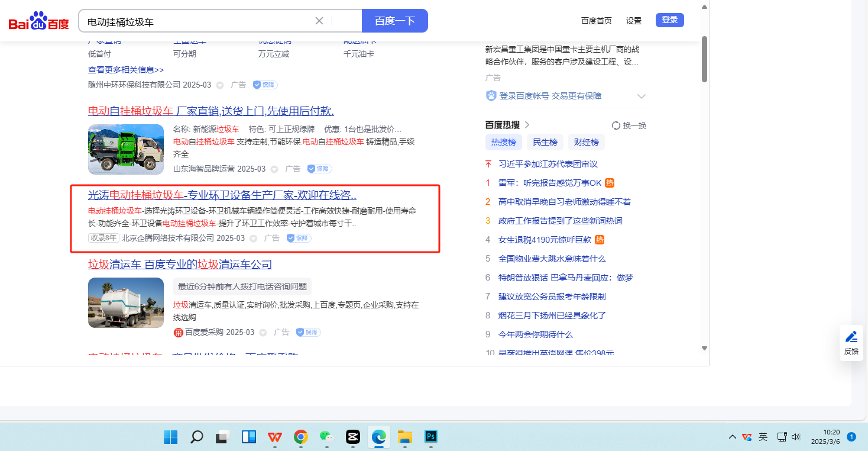Click the Baidu logo in the header
868x451 pixels.
pos(39,22)
